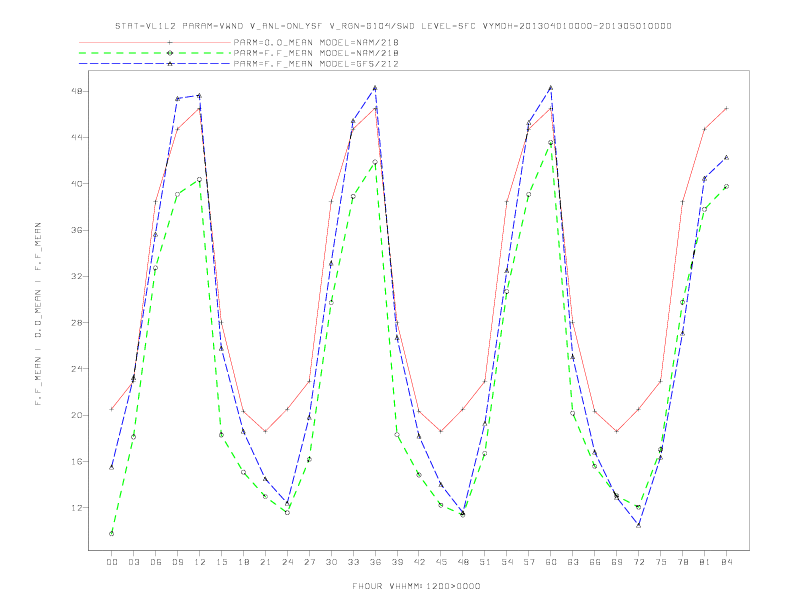Click x-axis tick label 75
792x612 pixels.
point(661,562)
